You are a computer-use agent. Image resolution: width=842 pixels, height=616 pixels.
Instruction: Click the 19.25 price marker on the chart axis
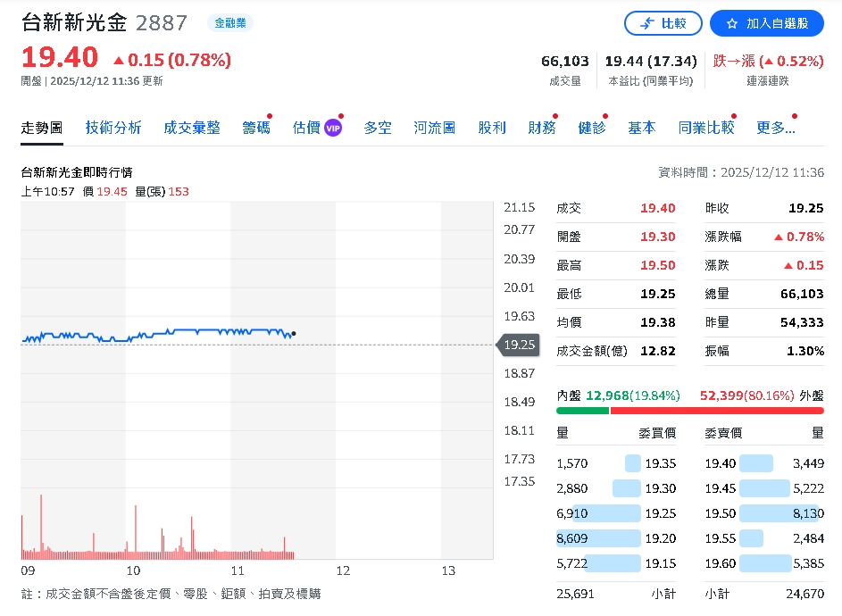coord(518,343)
